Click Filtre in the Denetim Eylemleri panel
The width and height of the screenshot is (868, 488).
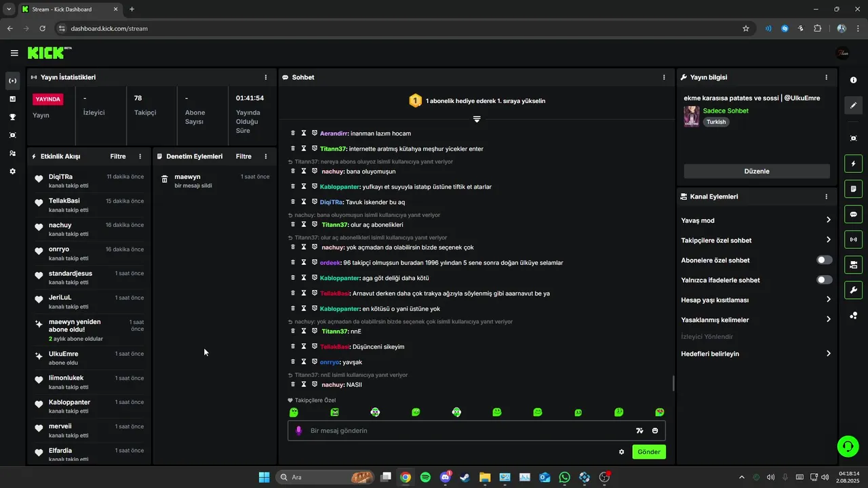coord(243,157)
